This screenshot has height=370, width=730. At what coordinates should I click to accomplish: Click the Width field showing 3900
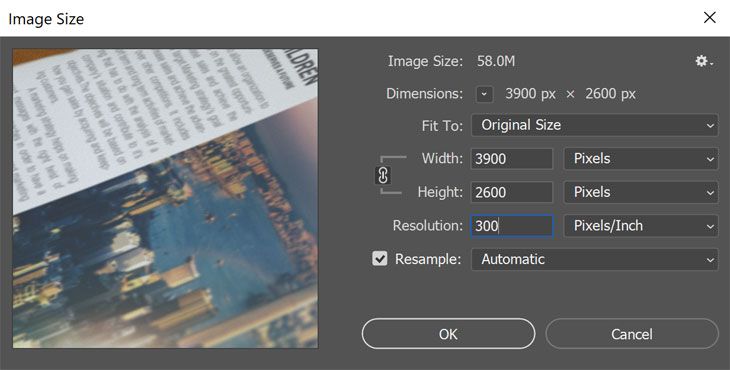click(512, 159)
